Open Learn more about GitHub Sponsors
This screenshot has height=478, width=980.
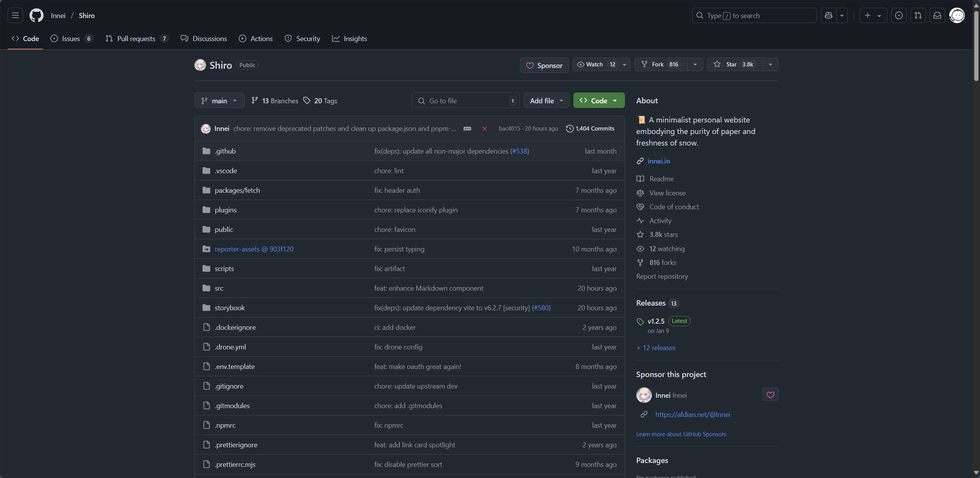681,434
